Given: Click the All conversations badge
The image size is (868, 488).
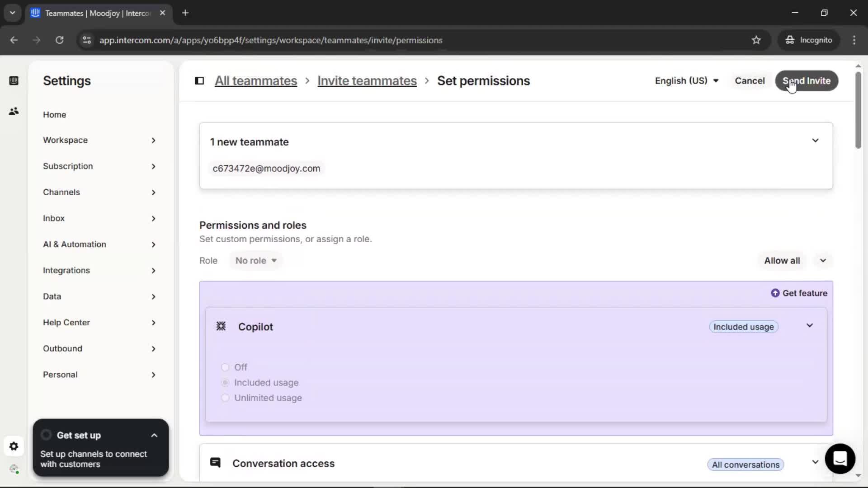Looking at the screenshot, I should (x=745, y=465).
